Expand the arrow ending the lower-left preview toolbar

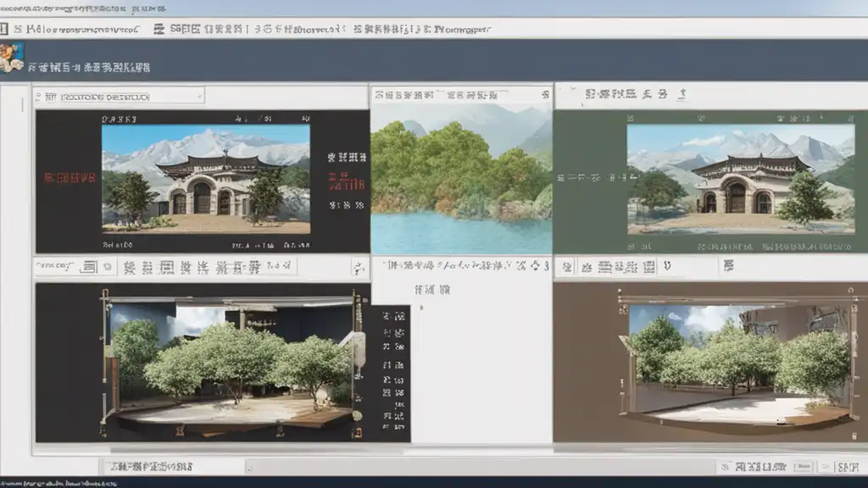pyautogui.click(x=358, y=269)
